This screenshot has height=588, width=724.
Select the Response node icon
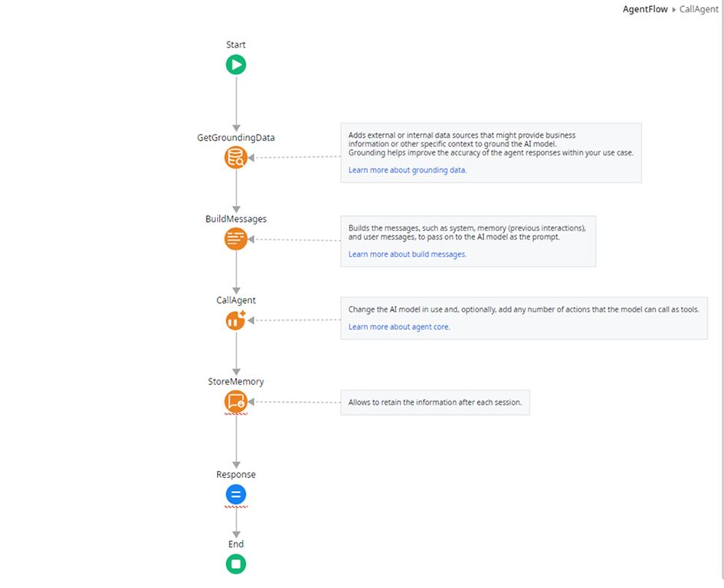(x=235, y=494)
